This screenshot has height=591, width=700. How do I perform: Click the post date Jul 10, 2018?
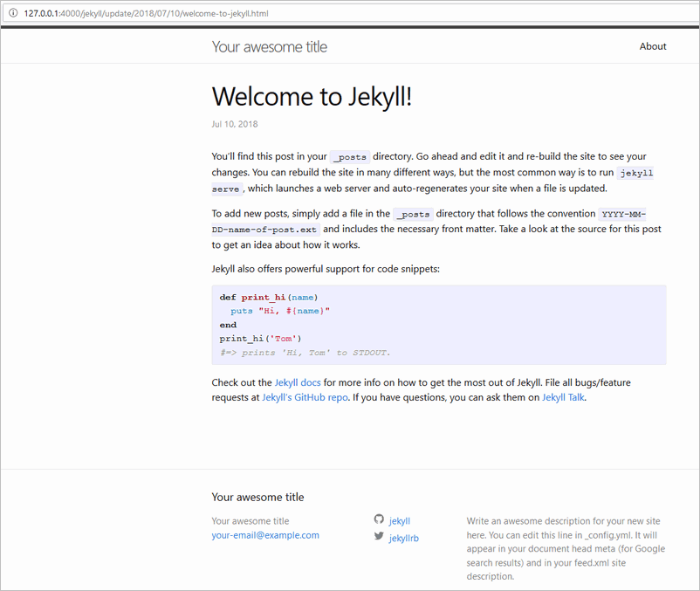tap(234, 124)
